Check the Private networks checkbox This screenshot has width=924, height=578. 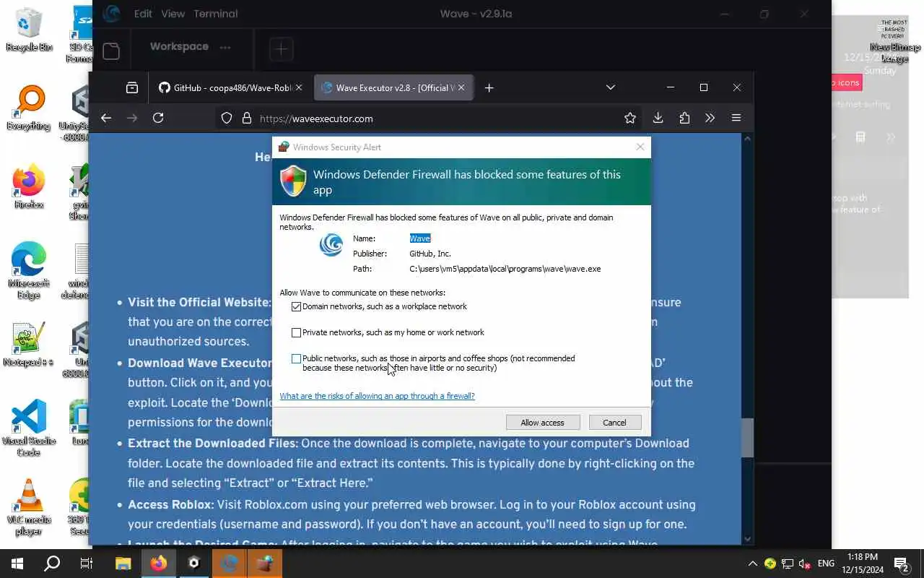296,332
